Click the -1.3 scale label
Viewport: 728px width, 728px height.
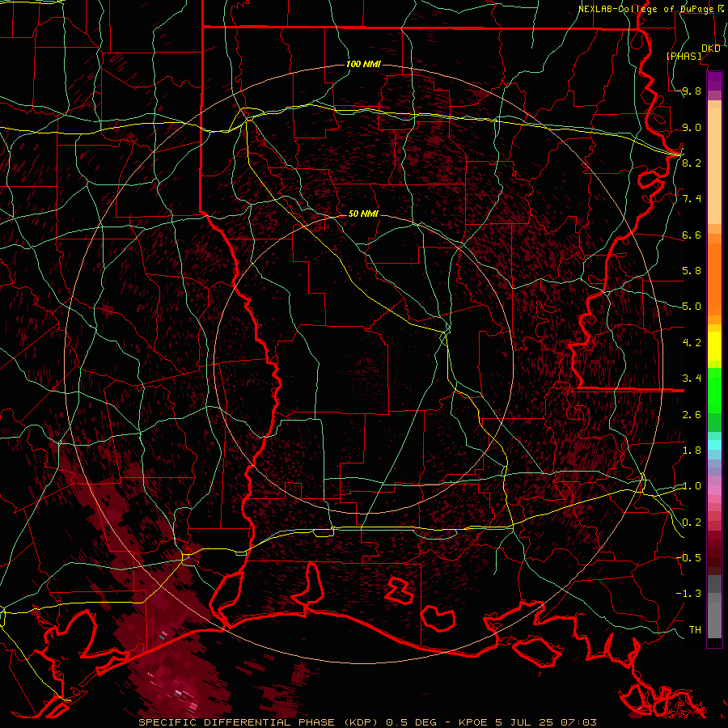tap(688, 594)
